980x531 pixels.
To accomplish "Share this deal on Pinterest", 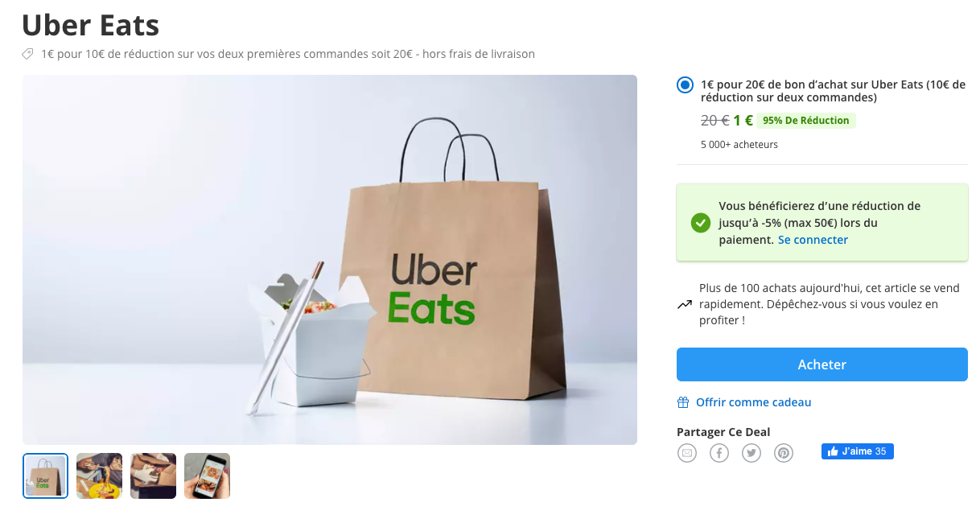I will pos(783,453).
